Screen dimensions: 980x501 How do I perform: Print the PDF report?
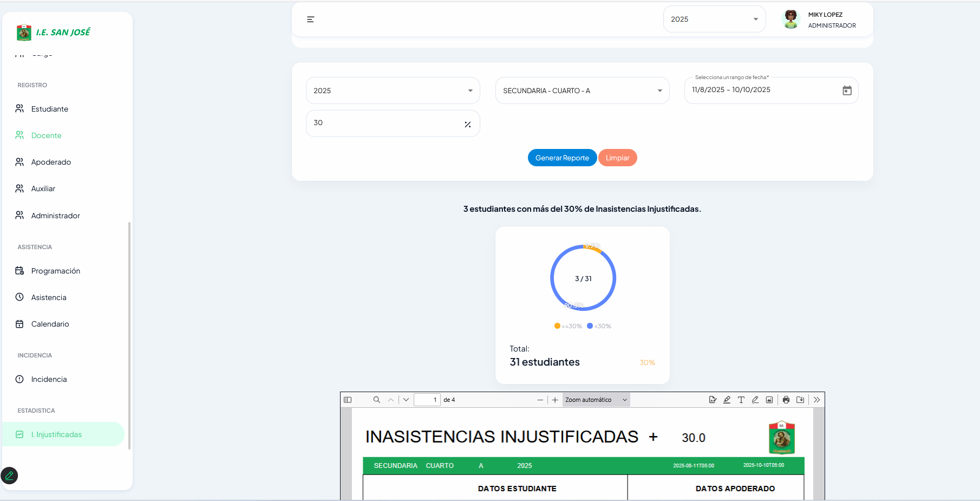(786, 400)
